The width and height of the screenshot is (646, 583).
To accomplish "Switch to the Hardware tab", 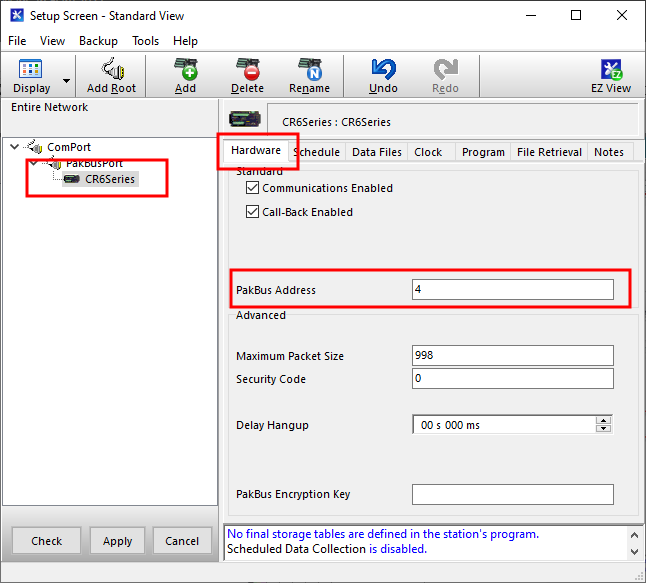I will pos(256,150).
